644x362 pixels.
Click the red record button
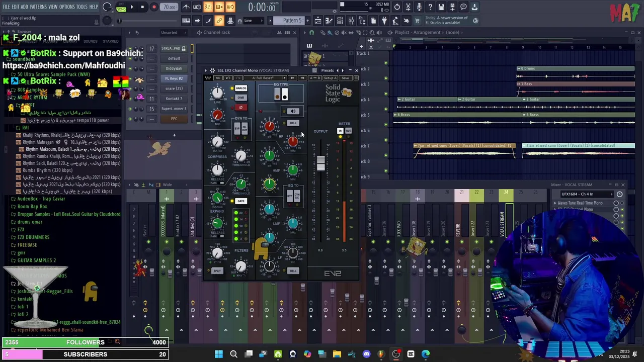click(154, 7)
